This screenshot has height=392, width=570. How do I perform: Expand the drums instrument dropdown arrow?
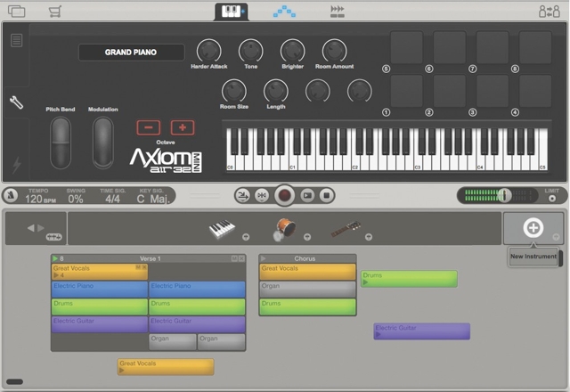307,237
